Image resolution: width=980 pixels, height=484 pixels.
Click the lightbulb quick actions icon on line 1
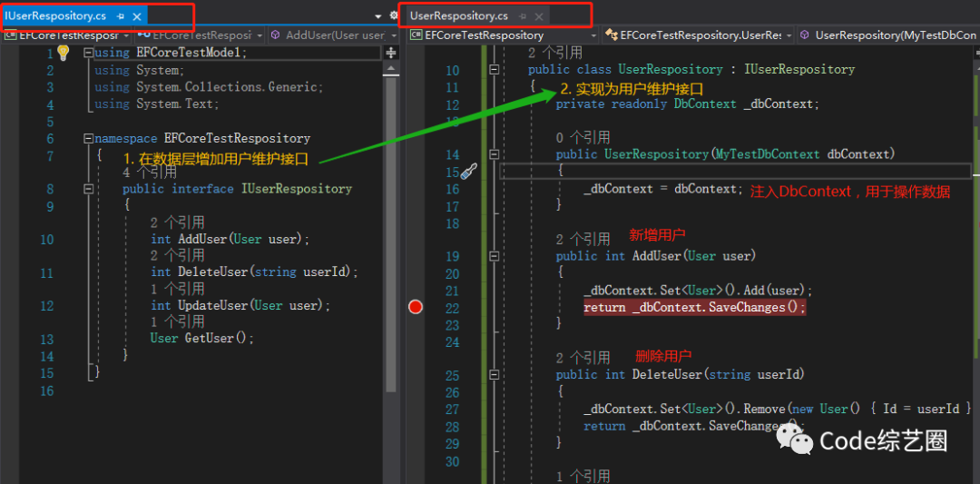pos(63,53)
